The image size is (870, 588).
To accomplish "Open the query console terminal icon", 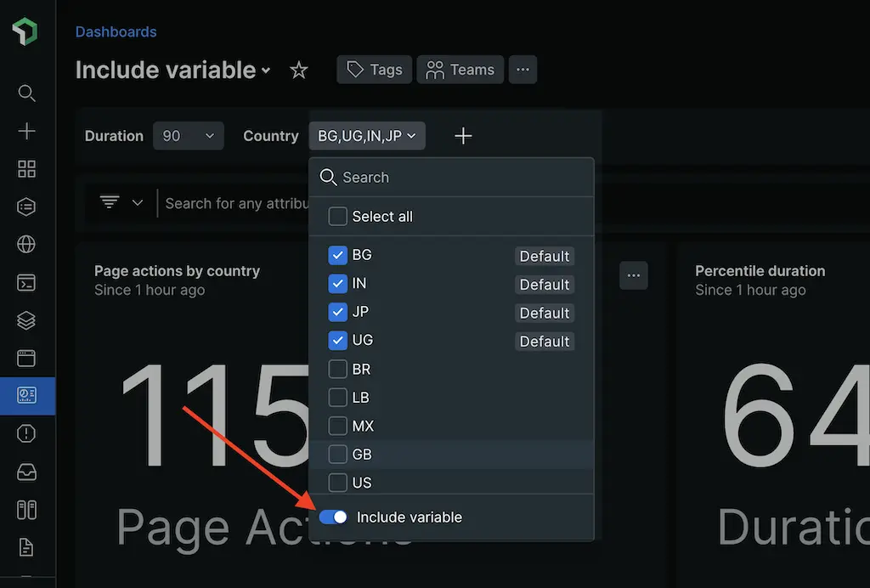I will tap(26, 282).
